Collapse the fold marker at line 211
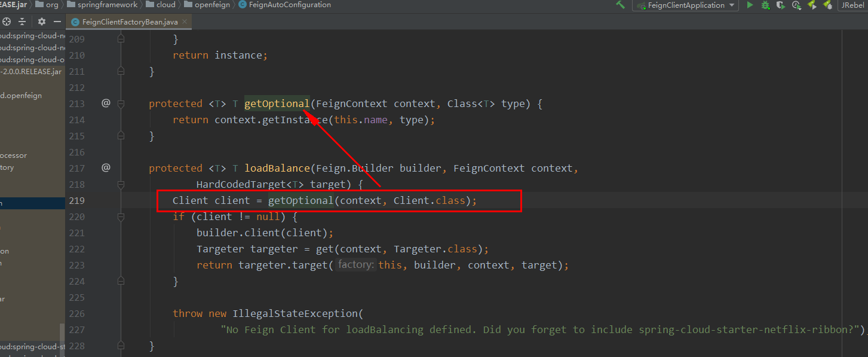This screenshot has height=357, width=868. 121,71
